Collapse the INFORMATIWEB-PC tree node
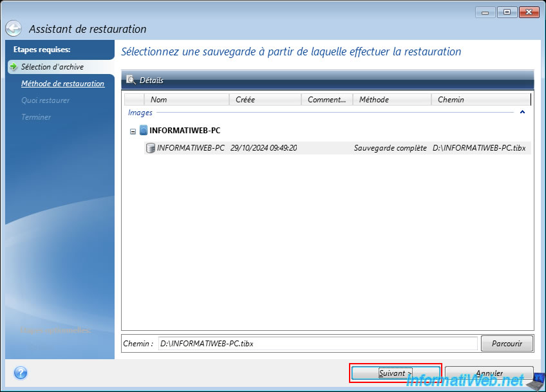 [x=133, y=131]
